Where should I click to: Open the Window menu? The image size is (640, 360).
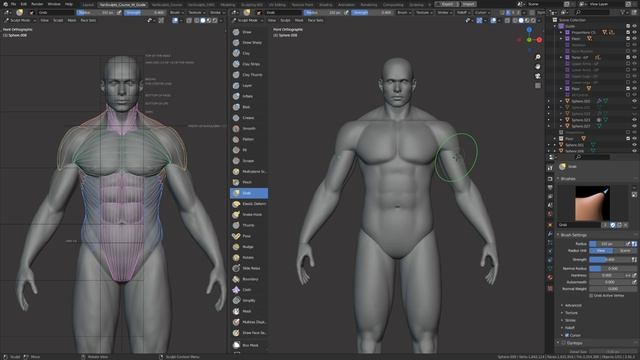coord(54,4)
